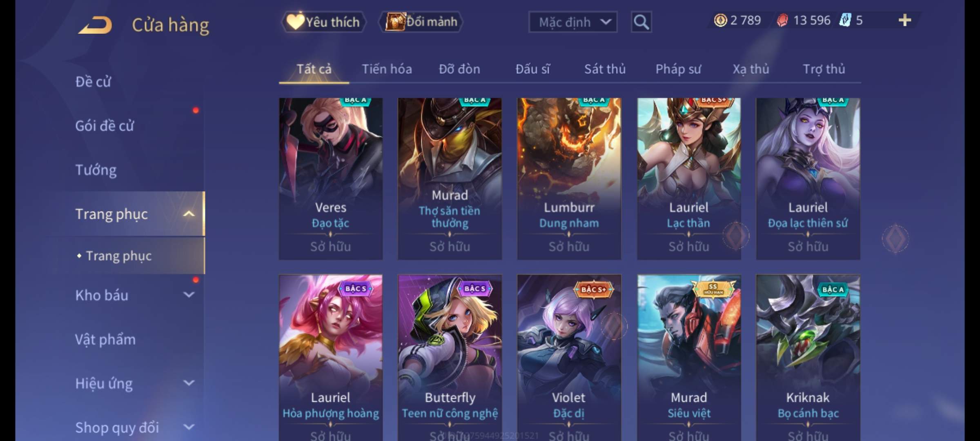Expand the Kho báu sidebar section
Image resolution: width=980 pixels, height=441 pixels.
coord(189,295)
